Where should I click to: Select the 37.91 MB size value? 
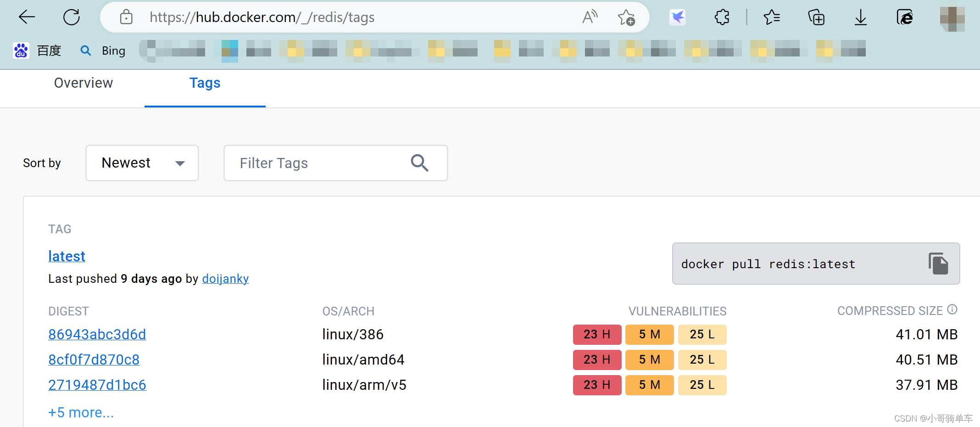pyautogui.click(x=926, y=385)
